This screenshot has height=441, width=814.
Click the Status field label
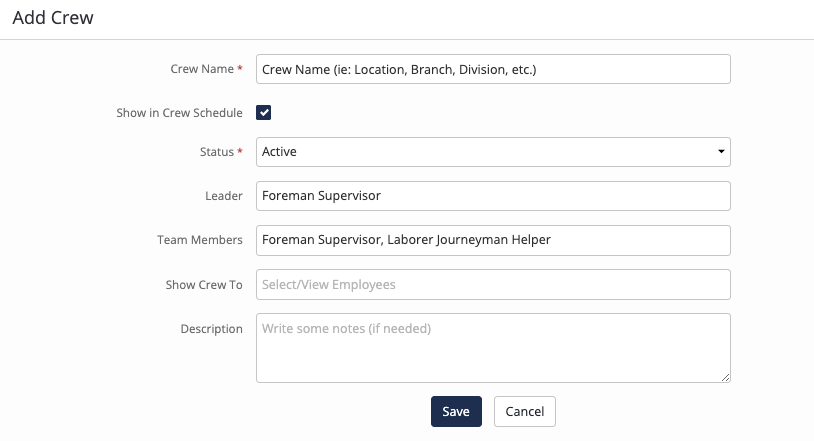click(216, 152)
